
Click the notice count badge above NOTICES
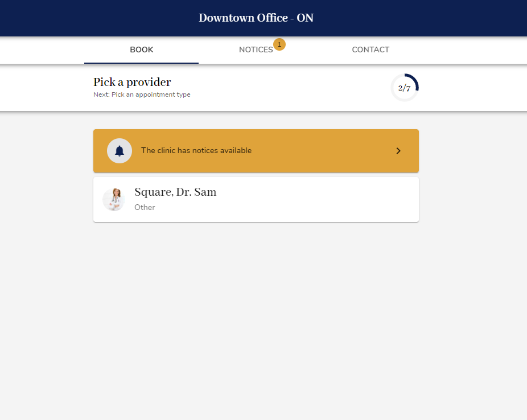tap(279, 44)
